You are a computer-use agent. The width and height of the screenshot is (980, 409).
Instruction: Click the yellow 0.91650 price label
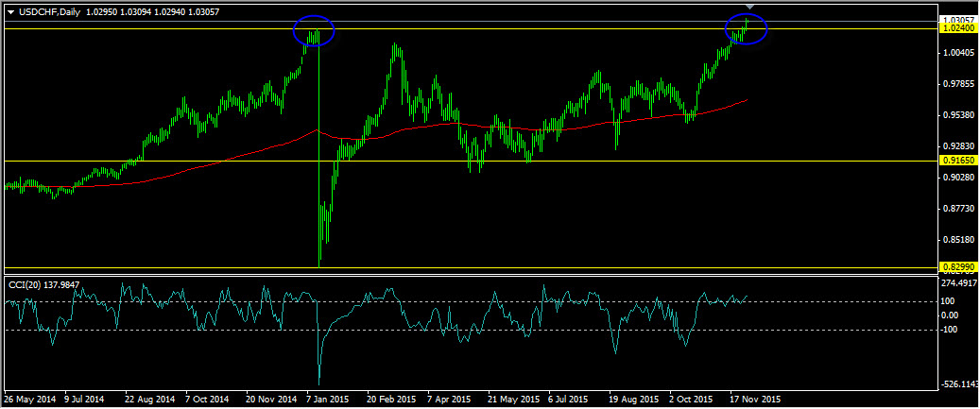point(958,161)
